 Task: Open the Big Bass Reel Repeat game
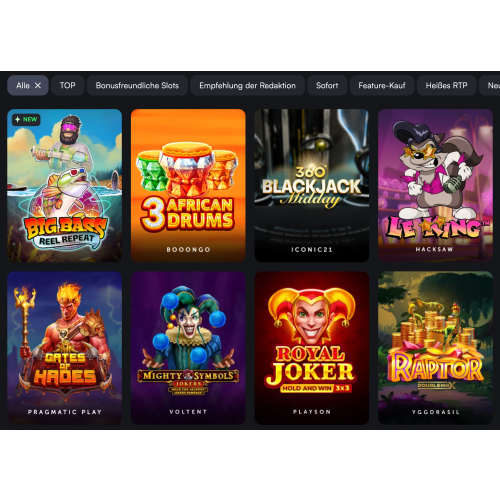point(64,185)
